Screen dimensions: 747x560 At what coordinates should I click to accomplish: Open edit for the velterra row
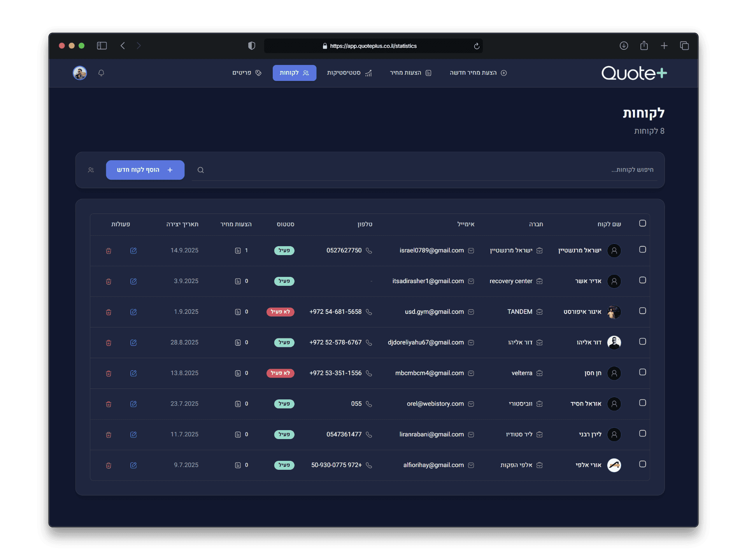click(133, 373)
